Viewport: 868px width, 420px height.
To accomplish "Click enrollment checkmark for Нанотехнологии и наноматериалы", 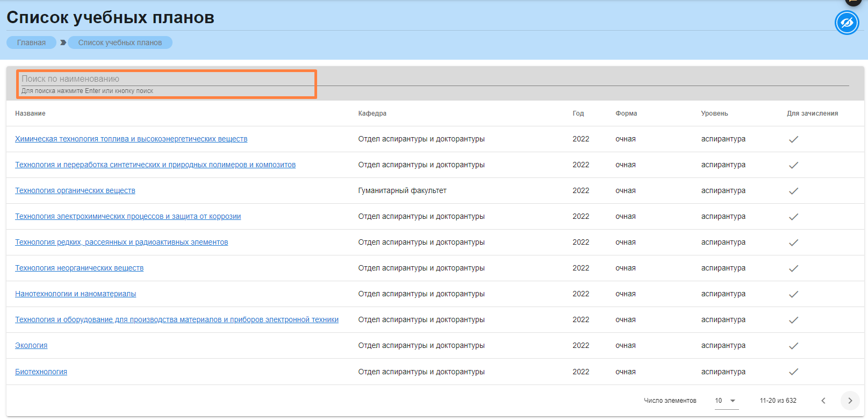I will tap(793, 294).
